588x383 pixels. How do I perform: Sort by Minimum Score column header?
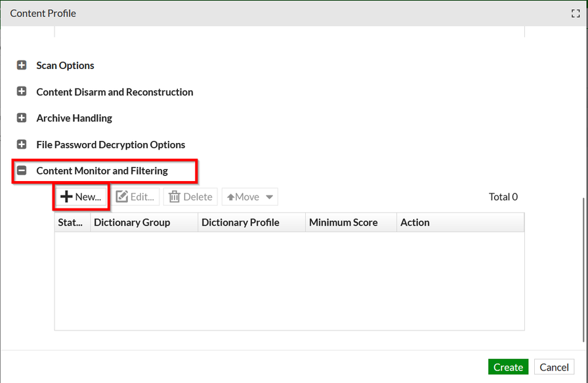pos(343,222)
